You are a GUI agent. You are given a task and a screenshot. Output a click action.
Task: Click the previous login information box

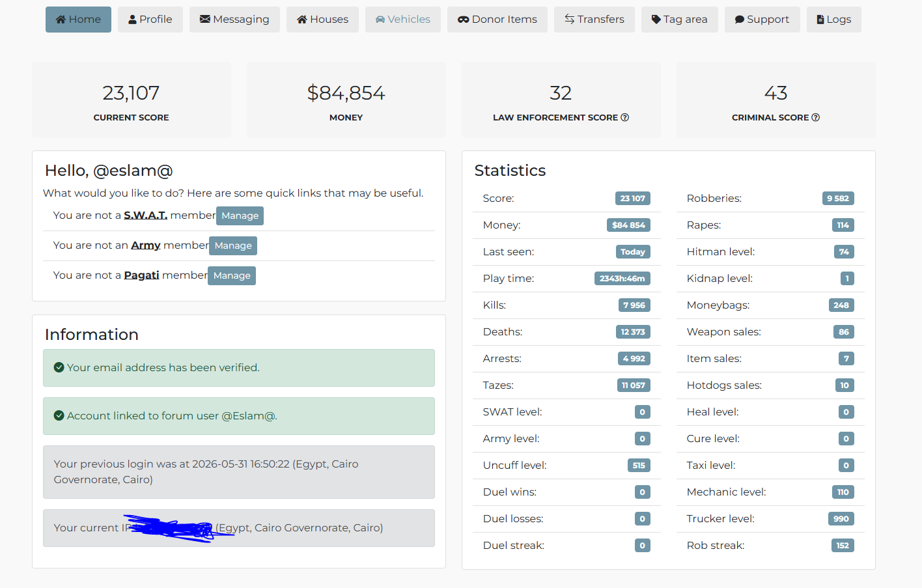239,472
